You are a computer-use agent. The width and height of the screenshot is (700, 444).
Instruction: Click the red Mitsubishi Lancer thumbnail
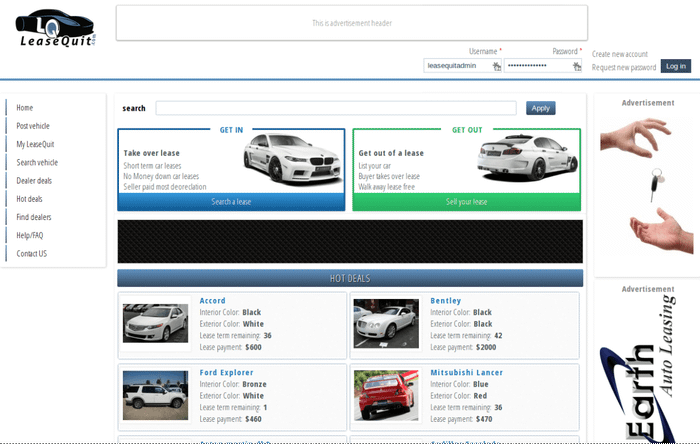pyautogui.click(x=386, y=395)
